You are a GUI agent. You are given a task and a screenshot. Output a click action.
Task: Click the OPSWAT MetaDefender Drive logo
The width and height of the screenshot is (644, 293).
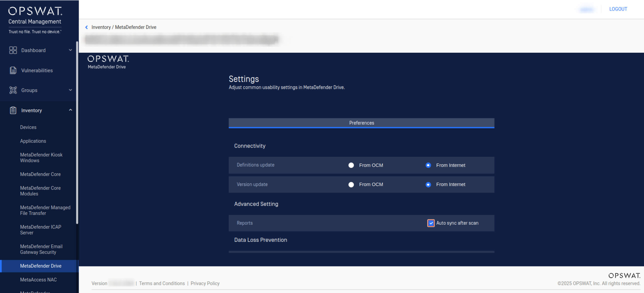point(108,62)
